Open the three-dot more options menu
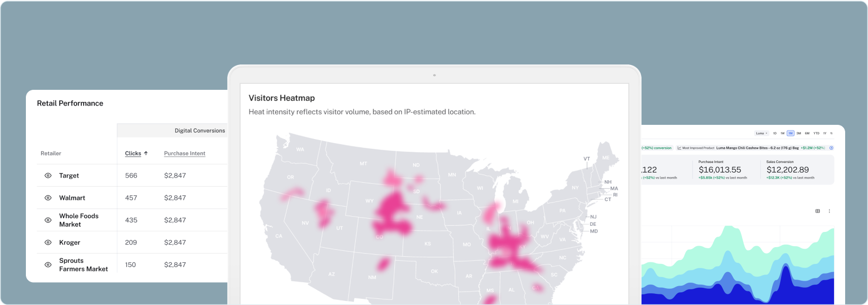 click(x=829, y=211)
